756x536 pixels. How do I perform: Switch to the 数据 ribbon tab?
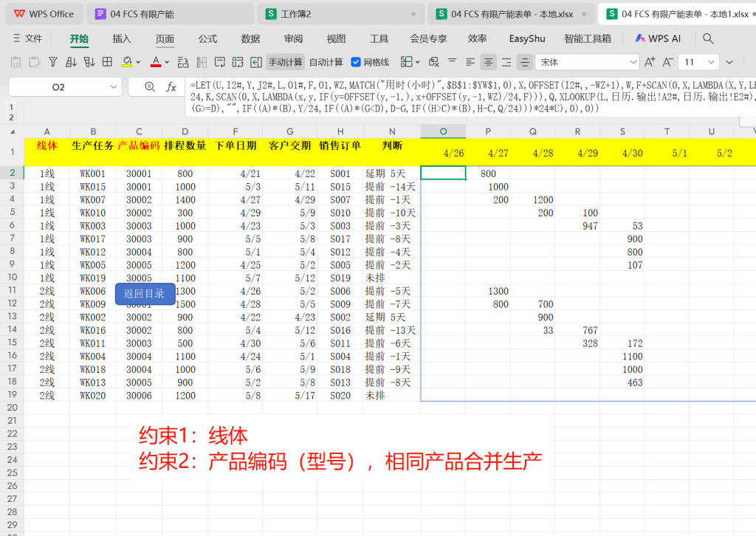pyautogui.click(x=250, y=38)
